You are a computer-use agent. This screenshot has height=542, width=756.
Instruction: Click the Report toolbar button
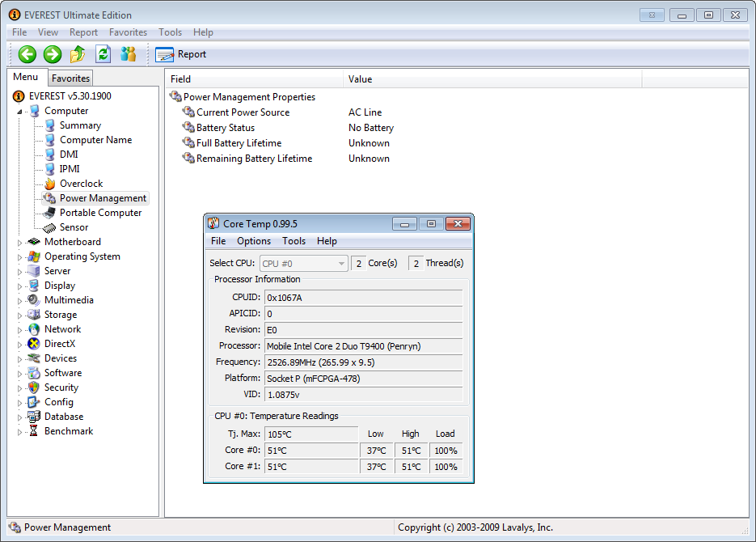(x=181, y=54)
